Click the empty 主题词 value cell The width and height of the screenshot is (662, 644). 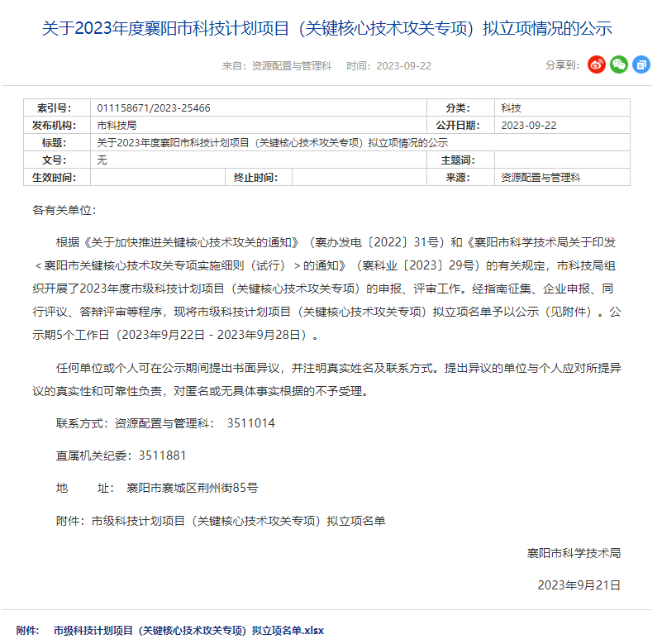pos(562,160)
